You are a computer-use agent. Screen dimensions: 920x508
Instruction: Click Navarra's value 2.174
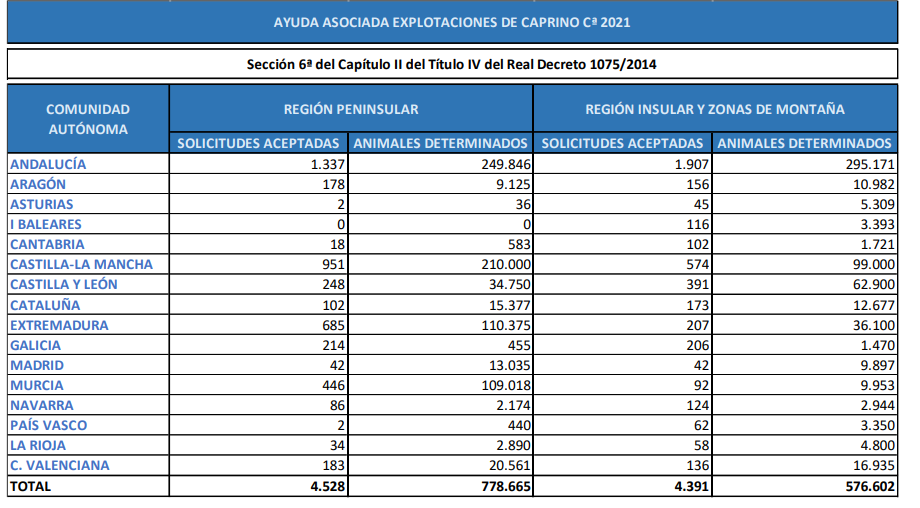point(513,405)
